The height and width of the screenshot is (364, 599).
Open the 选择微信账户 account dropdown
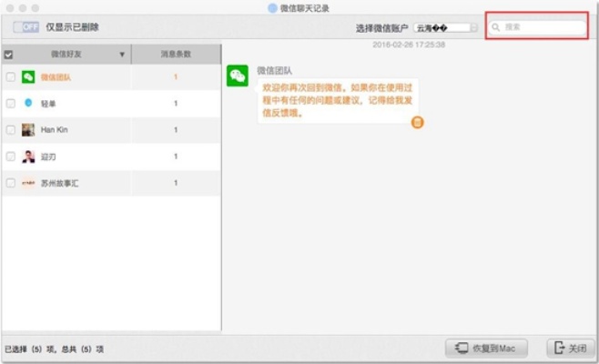click(x=445, y=28)
